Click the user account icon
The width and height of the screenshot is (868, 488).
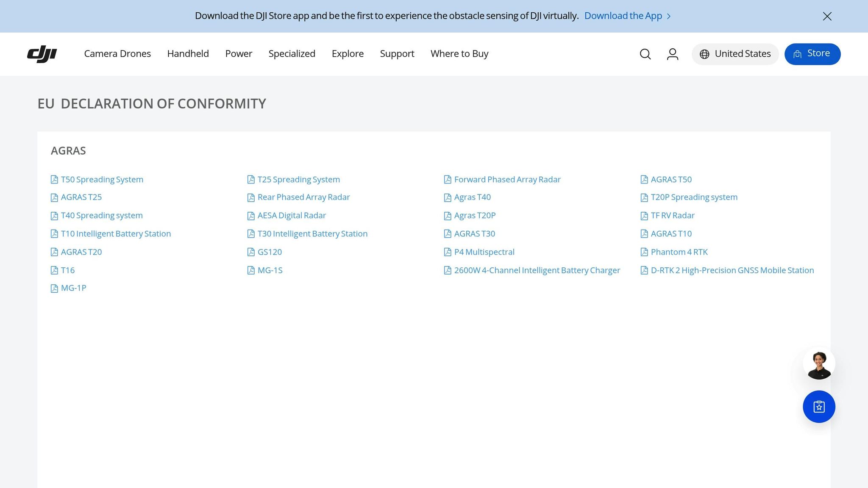click(x=673, y=54)
